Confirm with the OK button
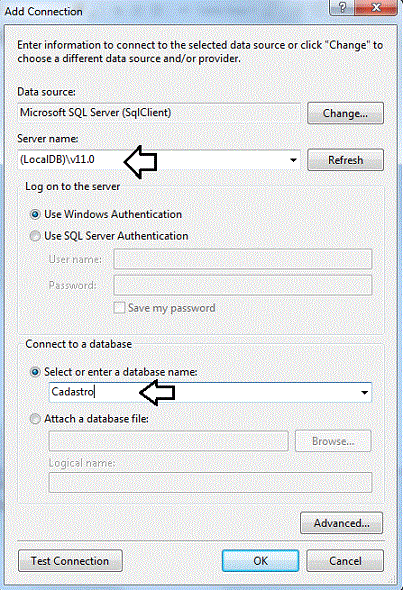This screenshot has height=590, width=403. [260, 561]
